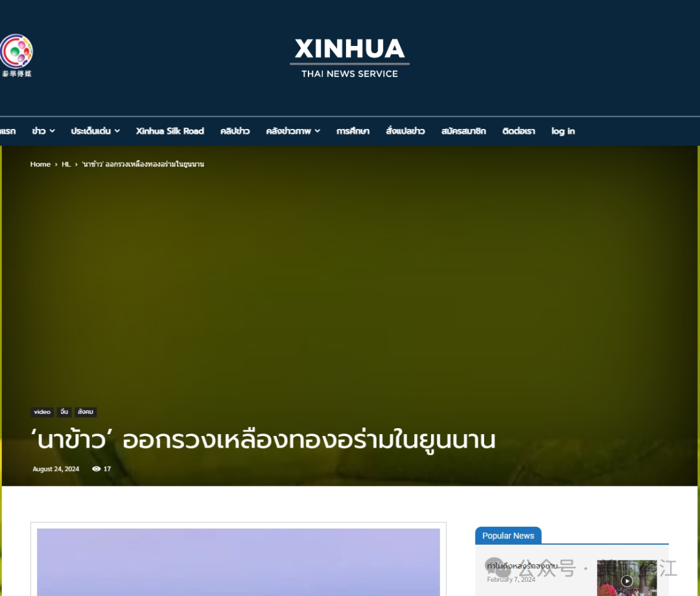This screenshot has width=700, height=596.
Task: Go to Home via the breadcrumb
Action: click(x=40, y=164)
